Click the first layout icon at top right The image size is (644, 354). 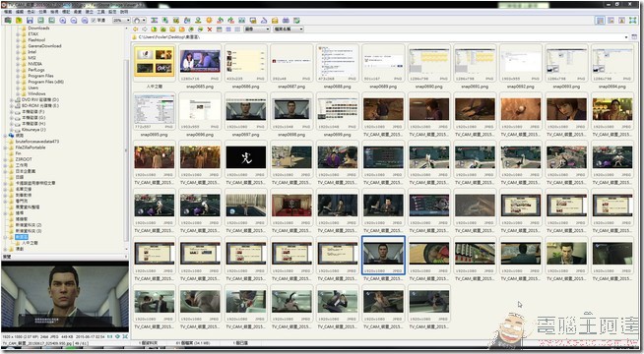(x=600, y=20)
